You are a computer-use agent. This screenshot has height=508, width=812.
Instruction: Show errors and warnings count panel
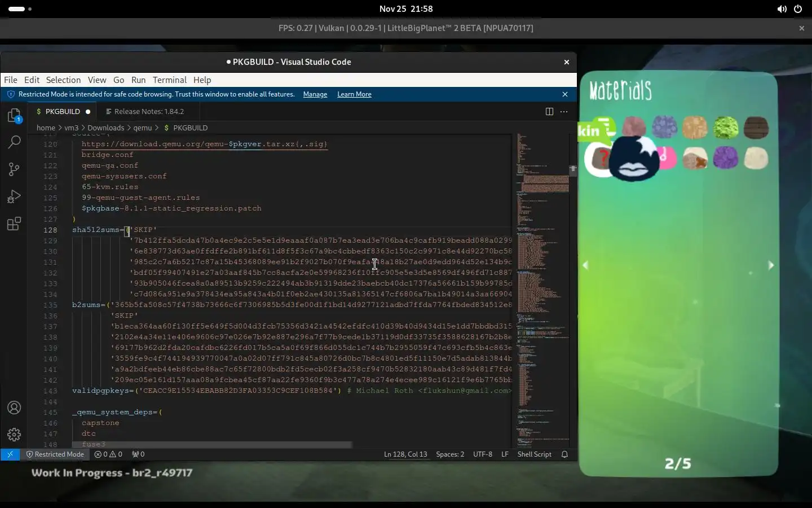pos(108,454)
